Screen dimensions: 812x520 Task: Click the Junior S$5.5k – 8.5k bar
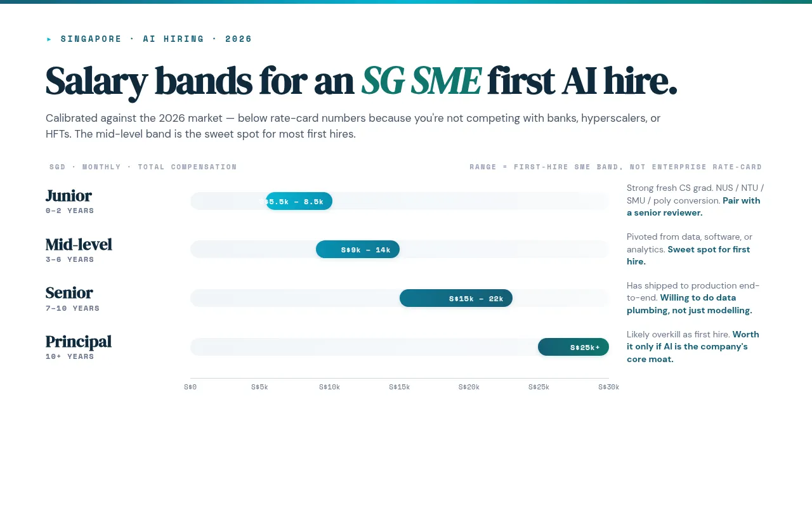pyautogui.click(x=299, y=201)
